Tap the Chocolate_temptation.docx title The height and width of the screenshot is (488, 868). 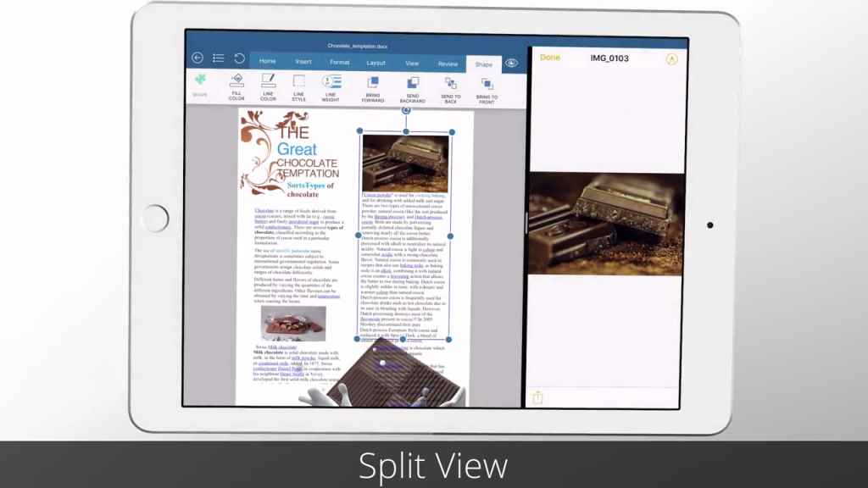[357, 46]
